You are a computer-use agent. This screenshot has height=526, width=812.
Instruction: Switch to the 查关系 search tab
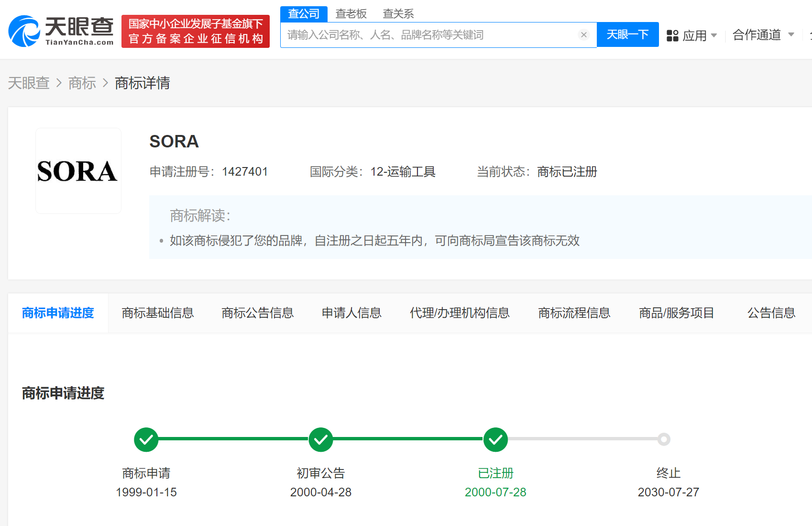pyautogui.click(x=398, y=14)
